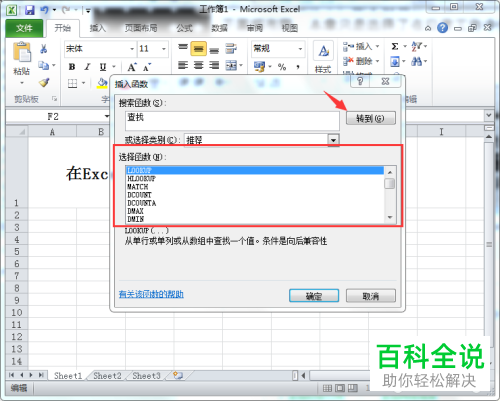Decrease font size with small A

(147, 67)
